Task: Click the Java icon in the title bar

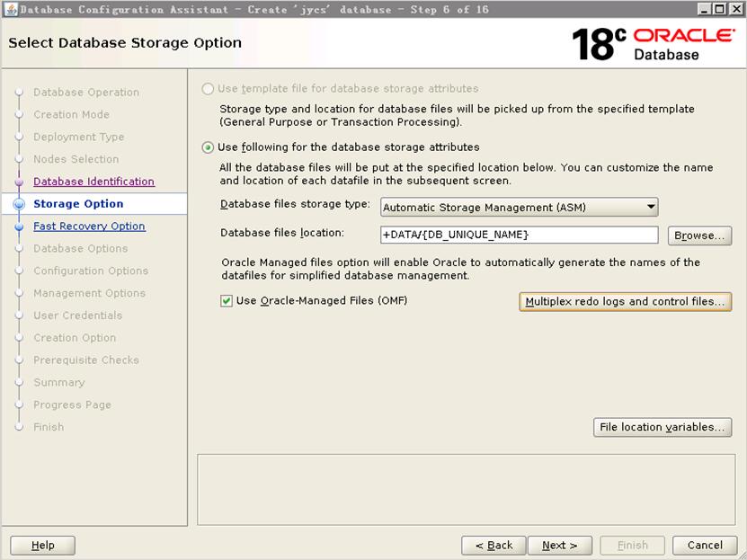Action: pyautogui.click(x=11, y=9)
